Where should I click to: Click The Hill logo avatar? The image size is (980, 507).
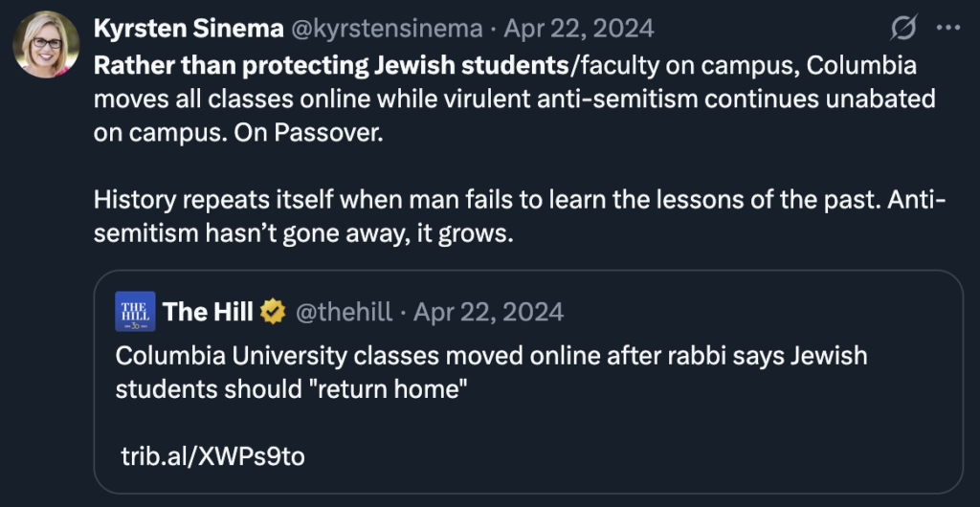135,311
